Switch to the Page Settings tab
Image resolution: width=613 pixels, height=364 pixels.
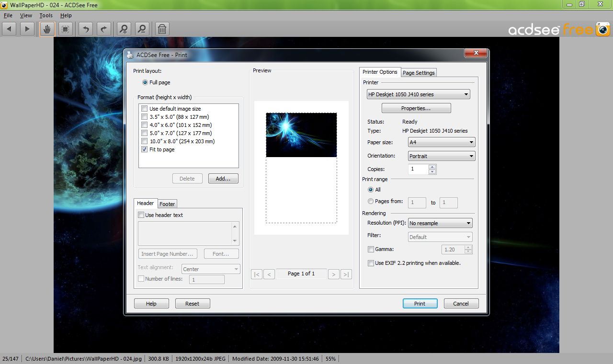coord(419,73)
